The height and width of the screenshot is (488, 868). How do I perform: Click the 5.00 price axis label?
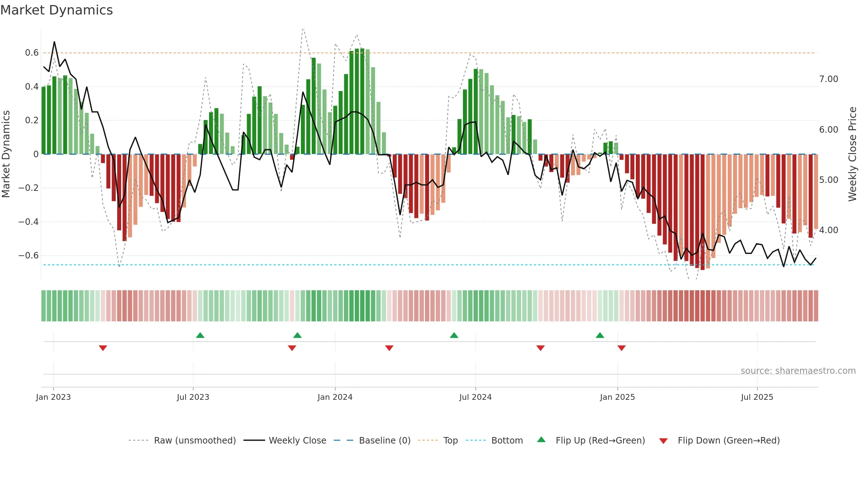(x=829, y=180)
